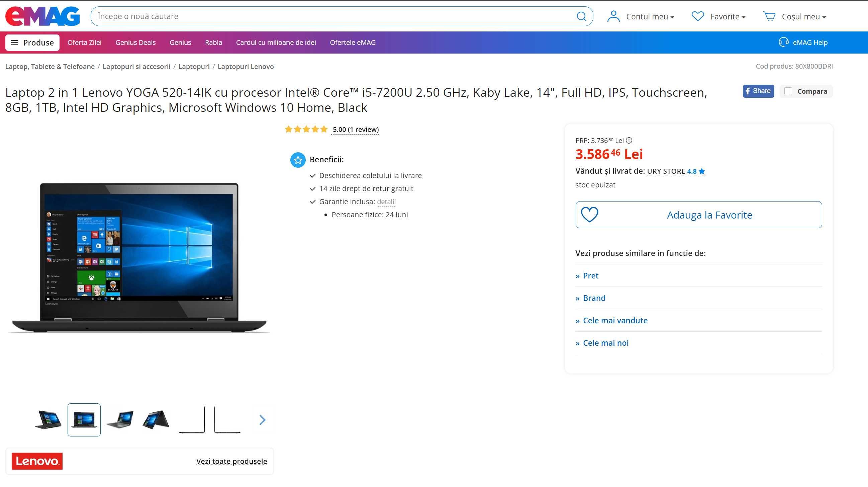The image size is (868, 487).
Task: Expand Cosul meu dropdown
Action: click(x=796, y=16)
